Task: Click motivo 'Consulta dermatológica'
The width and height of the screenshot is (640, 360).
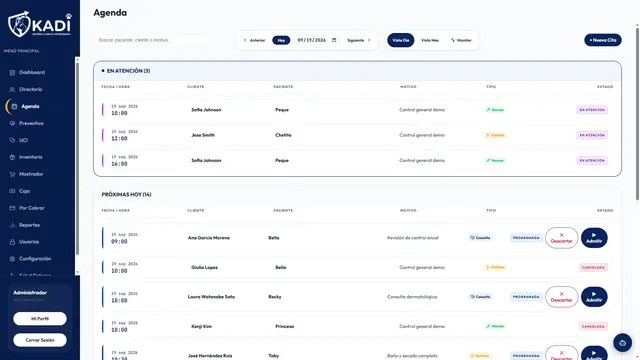Action: click(412, 297)
